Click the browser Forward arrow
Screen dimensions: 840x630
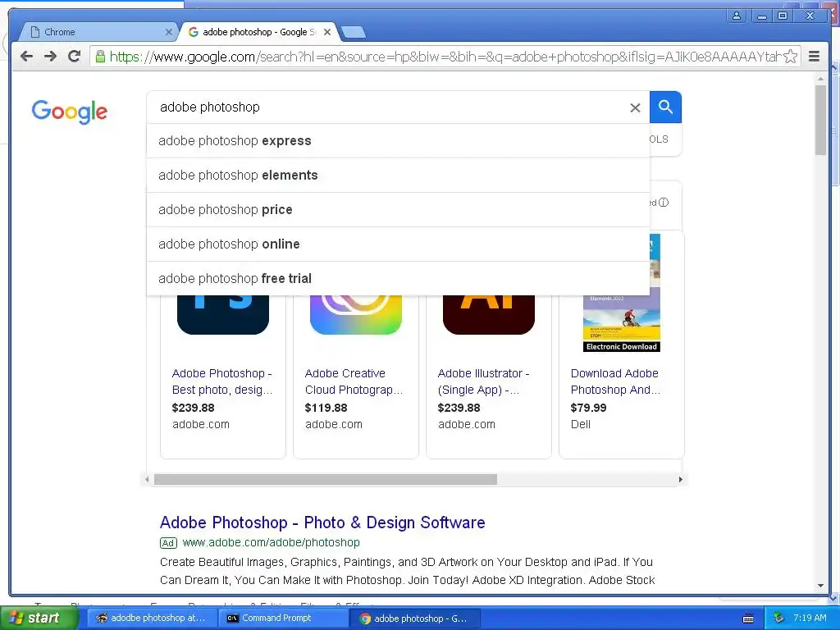click(x=50, y=57)
